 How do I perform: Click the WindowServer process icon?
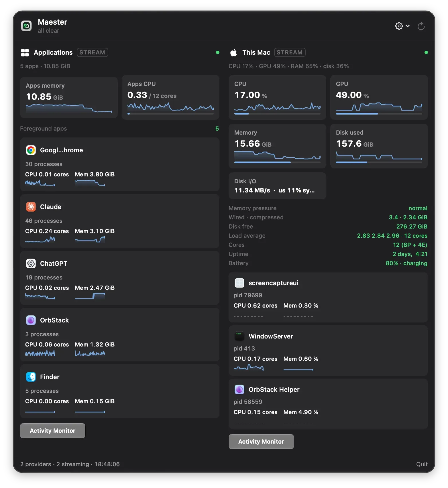point(239,336)
